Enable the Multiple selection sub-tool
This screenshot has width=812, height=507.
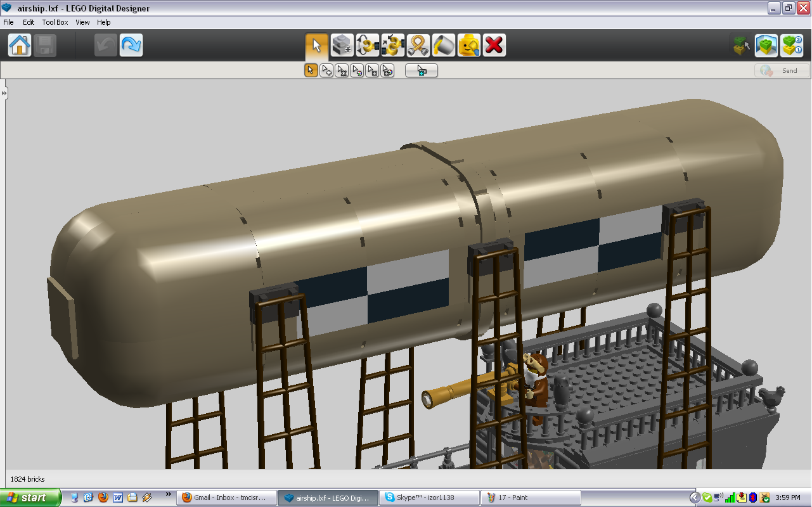tap(326, 70)
